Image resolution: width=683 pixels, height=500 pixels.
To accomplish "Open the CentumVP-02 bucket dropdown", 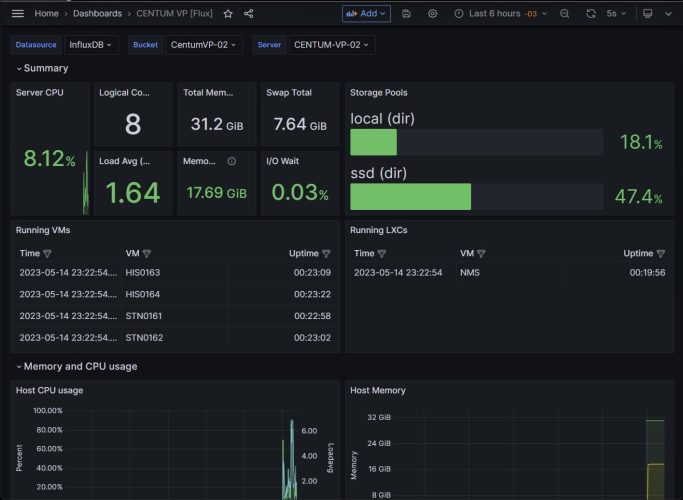I will [x=203, y=44].
